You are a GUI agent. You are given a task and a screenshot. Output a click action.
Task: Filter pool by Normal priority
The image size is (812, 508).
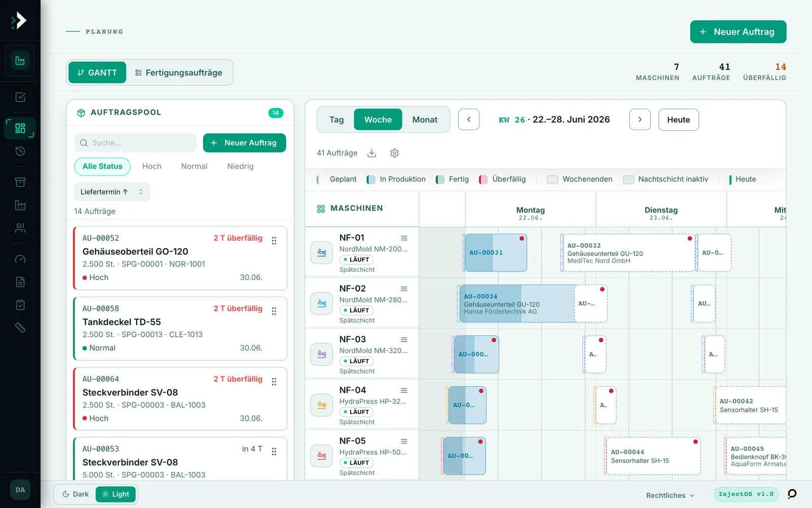coord(194,167)
